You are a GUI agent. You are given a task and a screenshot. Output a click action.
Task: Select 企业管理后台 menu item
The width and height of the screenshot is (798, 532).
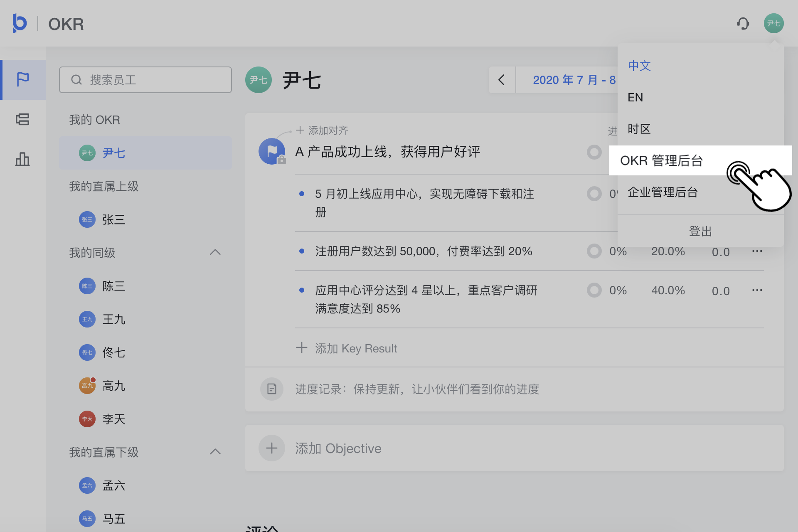tap(663, 192)
